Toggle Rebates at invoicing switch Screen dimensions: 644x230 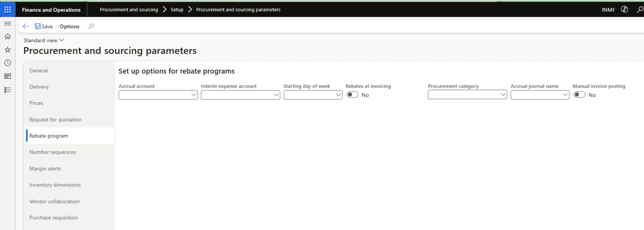[353, 95]
